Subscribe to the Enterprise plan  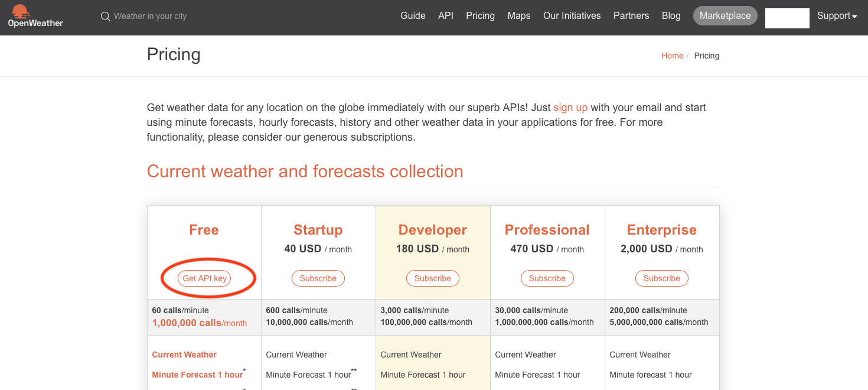[x=662, y=278]
